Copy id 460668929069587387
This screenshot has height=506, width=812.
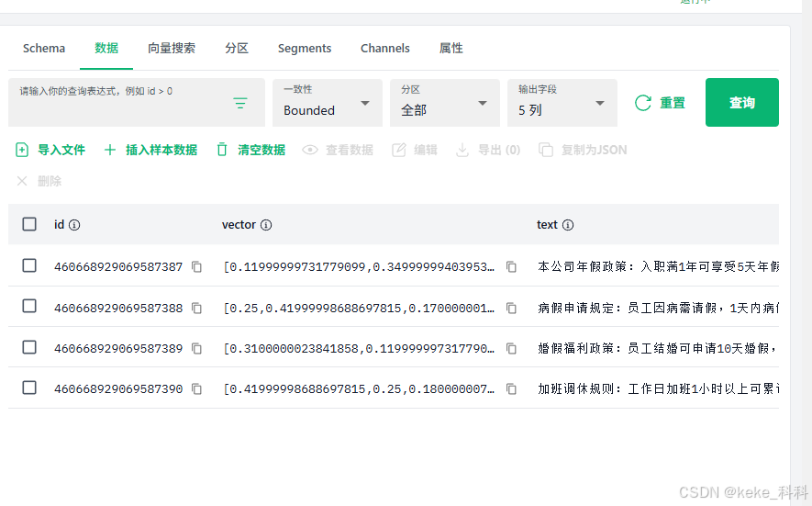click(x=196, y=266)
